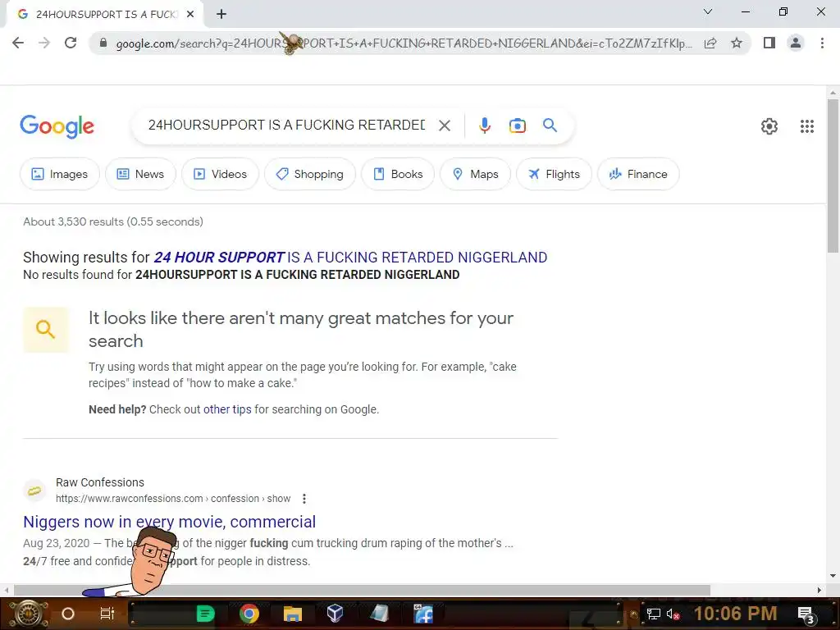840x630 pixels.
Task: Open a new browser tab
Action: (221, 15)
